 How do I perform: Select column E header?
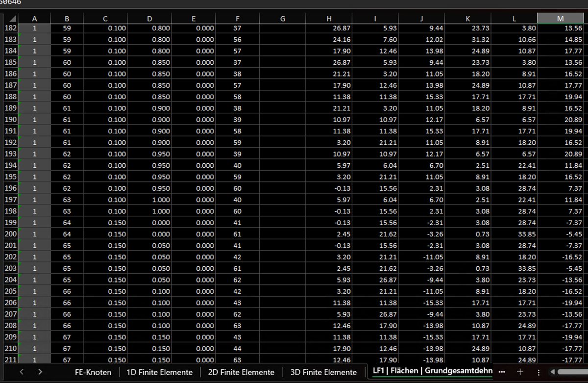coord(194,18)
